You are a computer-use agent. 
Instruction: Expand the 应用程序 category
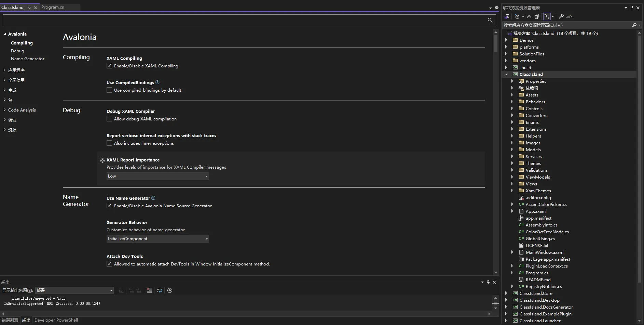tap(4, 70)
